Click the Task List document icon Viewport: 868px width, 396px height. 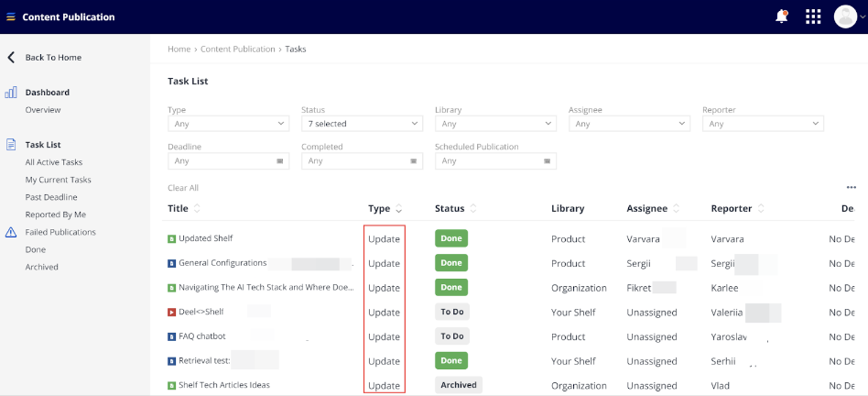11,145
